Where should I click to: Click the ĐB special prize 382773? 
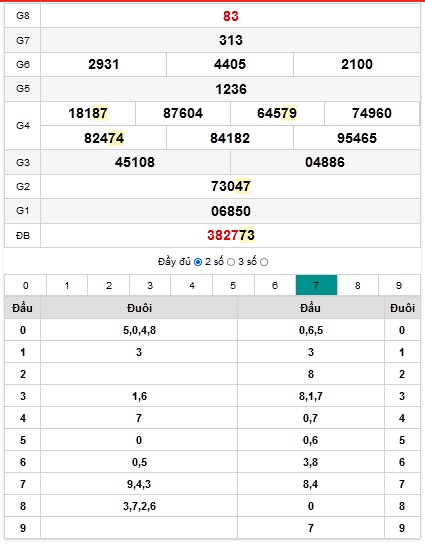(231, 235)
